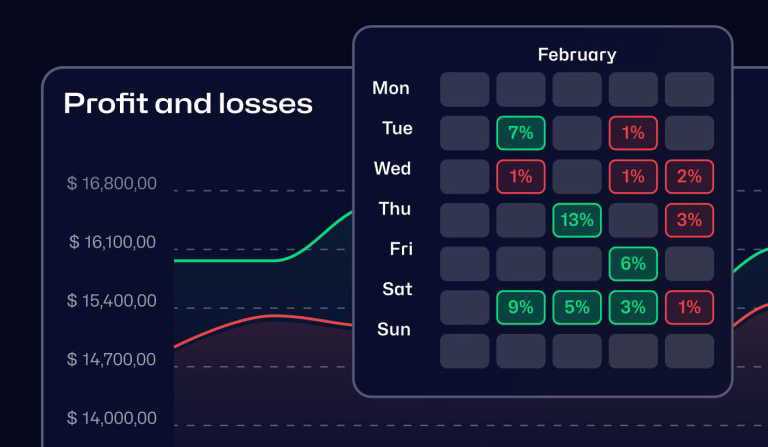
Task: Select the Sun row label
Action: click(x=393, y=329)
